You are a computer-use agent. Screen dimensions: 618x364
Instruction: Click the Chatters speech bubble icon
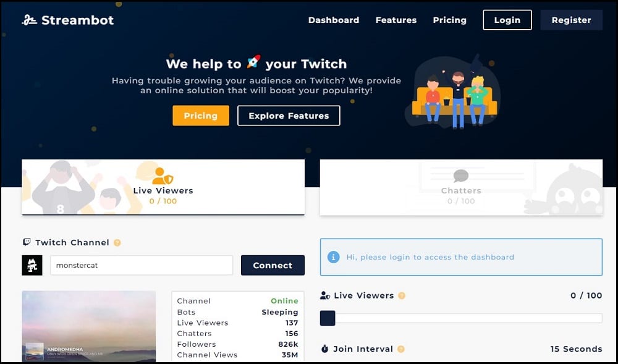tap(460, 176)
